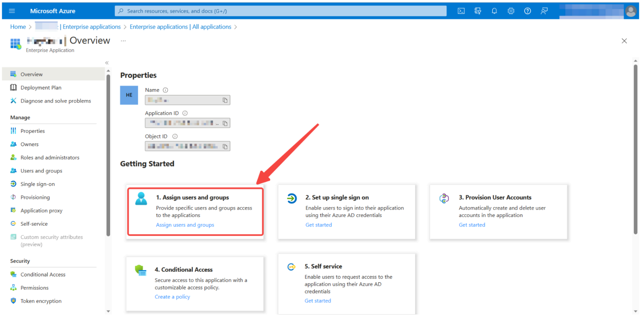
Task: Click the sidebar scroll down arrow
Action: click(108, 311)
